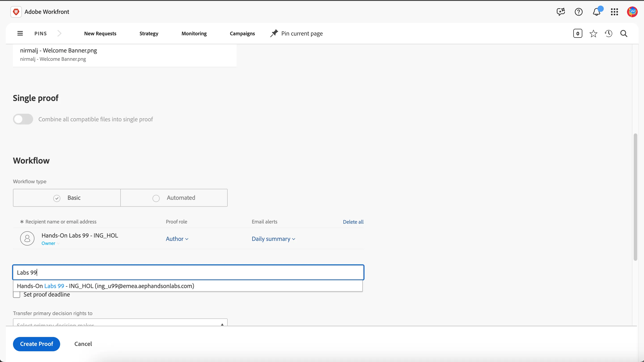The height and width of the screenshot is (362, 644).
Task: Open recent history clock icon
Action: coord(608,34)
